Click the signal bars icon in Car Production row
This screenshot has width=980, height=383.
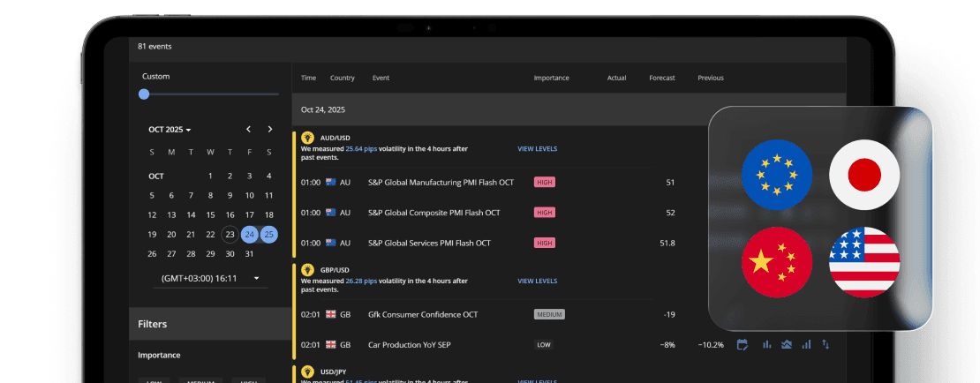(x=806, y=344)
